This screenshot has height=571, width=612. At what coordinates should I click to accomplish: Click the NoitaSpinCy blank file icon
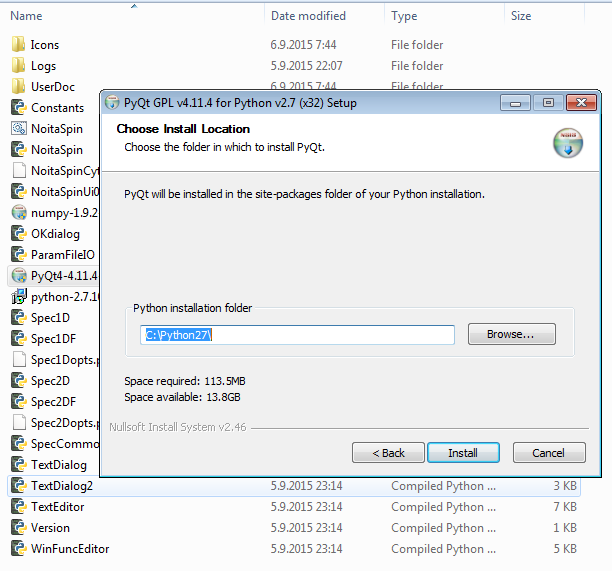pos(19,171)
